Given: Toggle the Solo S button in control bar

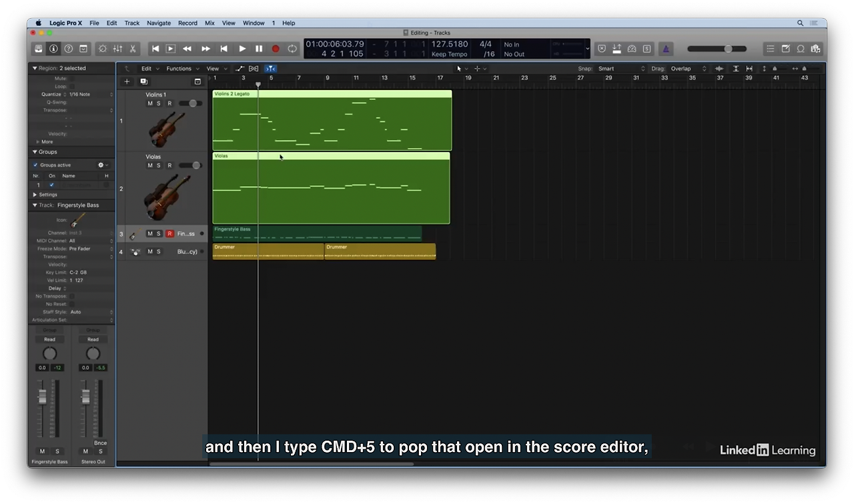Looking at the screenshot, I should click(x=647, y=49).
